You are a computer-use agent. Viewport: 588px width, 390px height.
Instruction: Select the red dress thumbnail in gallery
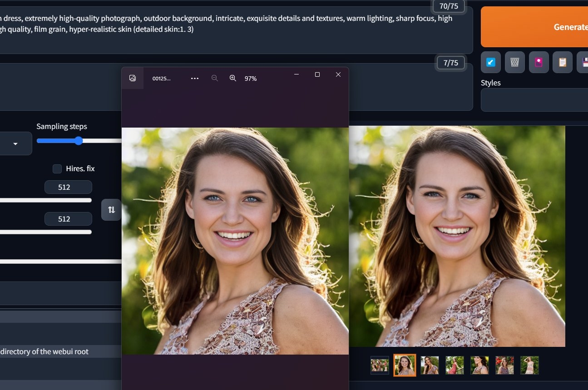click(x=455, y=365)
